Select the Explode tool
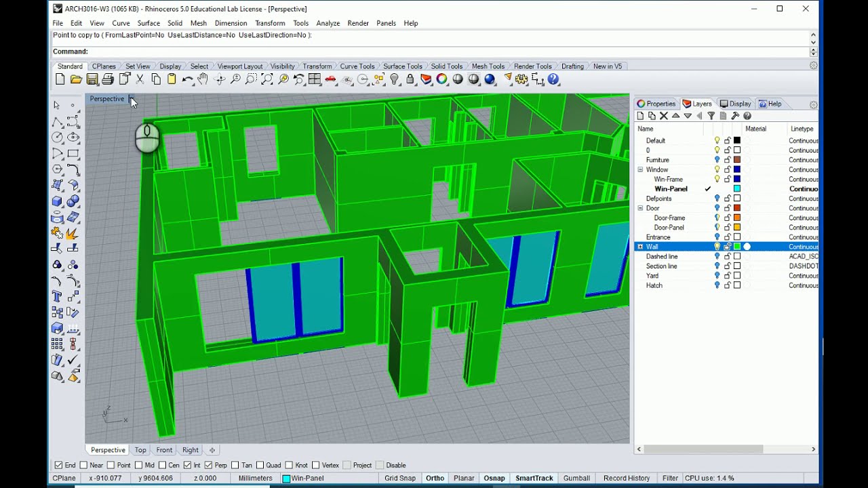The height and width of the screenshot is (488, 868). tap(73, 233)
